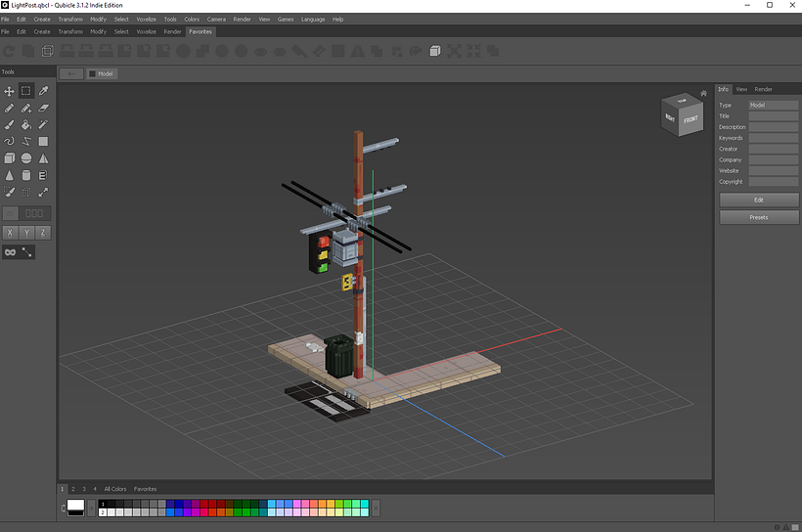Viewport: 802px width, 532px height.
Task: Toggle X axis mirror
Action: [10, 233]
